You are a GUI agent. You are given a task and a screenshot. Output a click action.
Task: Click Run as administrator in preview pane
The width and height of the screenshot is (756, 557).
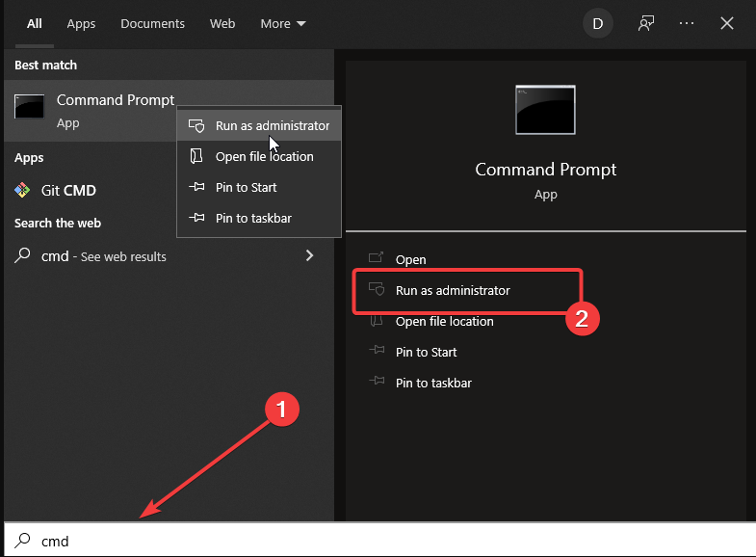(453, 290)
